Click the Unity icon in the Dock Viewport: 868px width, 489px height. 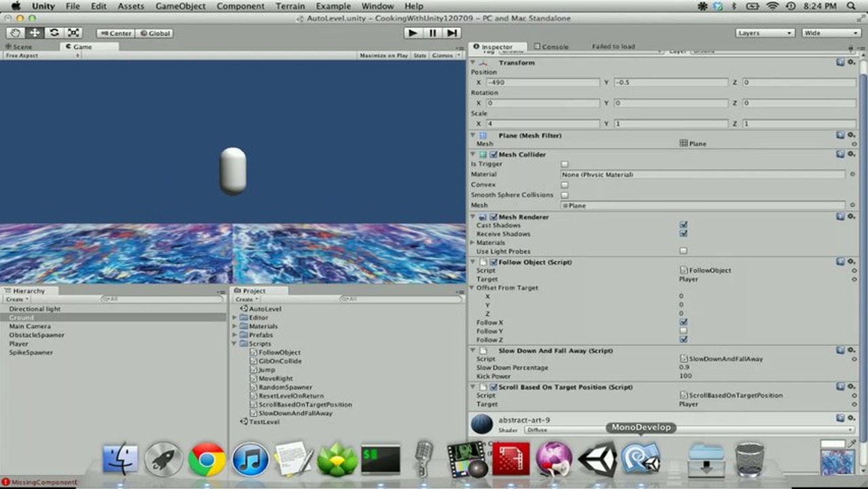[x=597, y=458]
